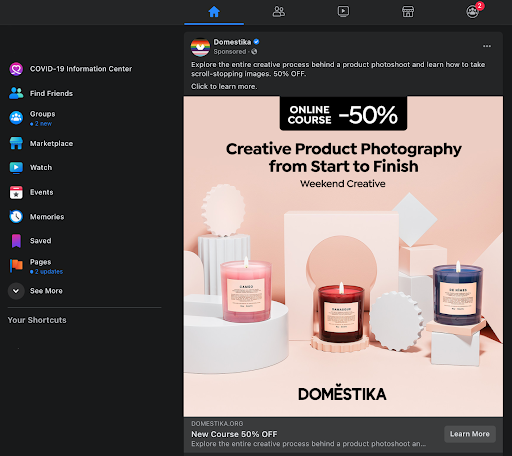Screen dimensions: 512x456
Task: Click the Marketplace shop icon in sidebar
Action: tap(16, 143)
